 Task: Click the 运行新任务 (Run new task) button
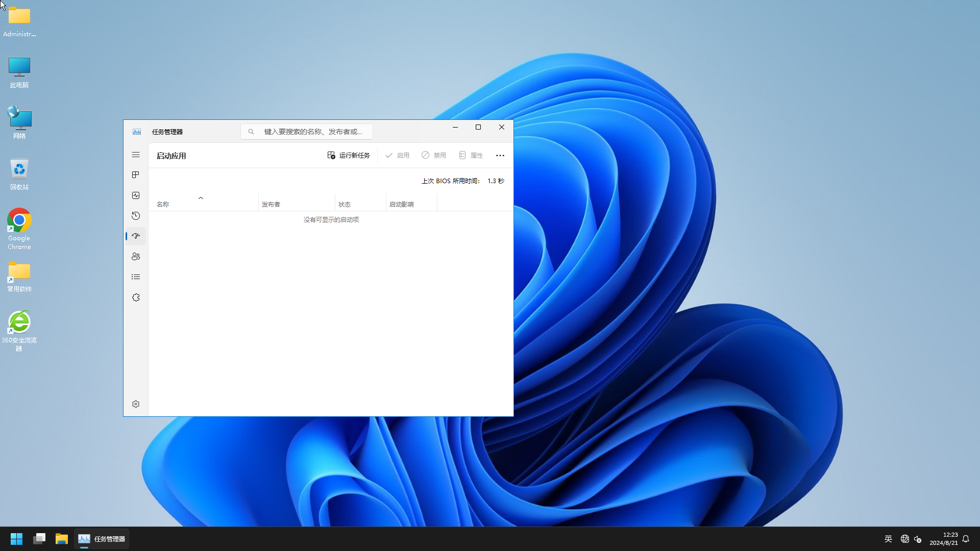pos(348,156)
